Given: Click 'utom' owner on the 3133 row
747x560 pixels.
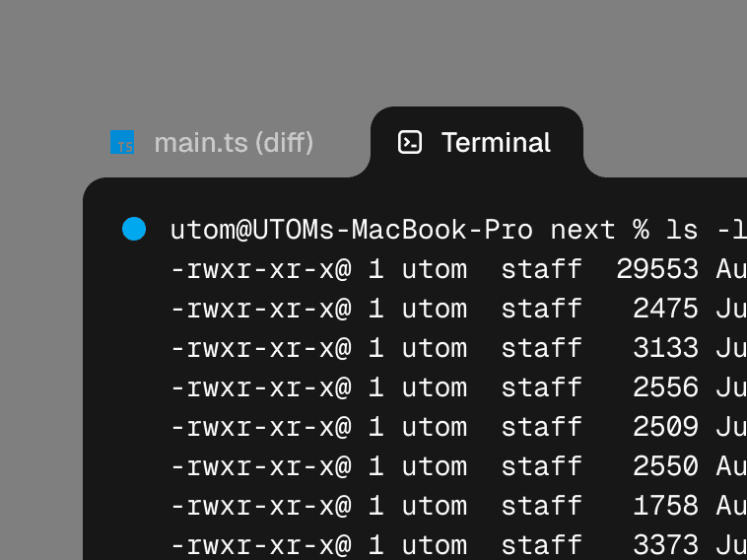Looking at the screenshot, I should pyautogui.click(x=434, y=348).
